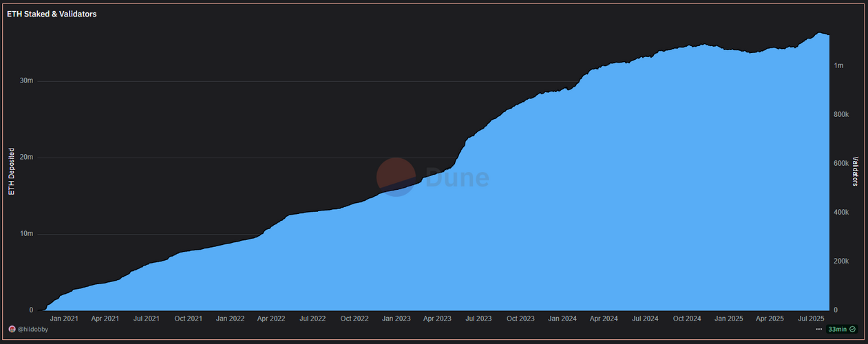Open the @hildobby author link
Screen dimensions: 868x344
pyautogui.click(x=32, y=330)
